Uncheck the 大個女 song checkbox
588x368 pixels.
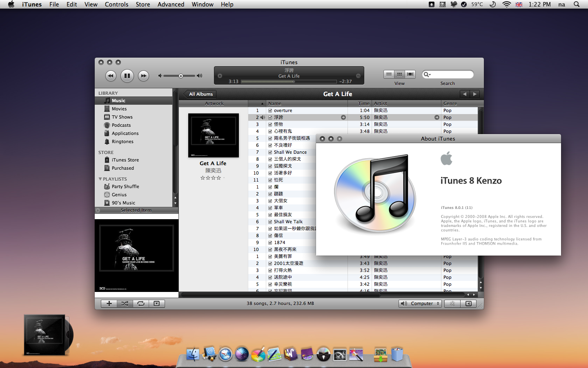(x=270, y=201)
